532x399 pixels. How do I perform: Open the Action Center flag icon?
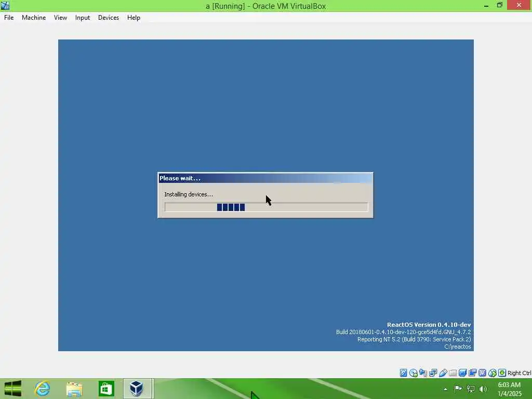458,389
